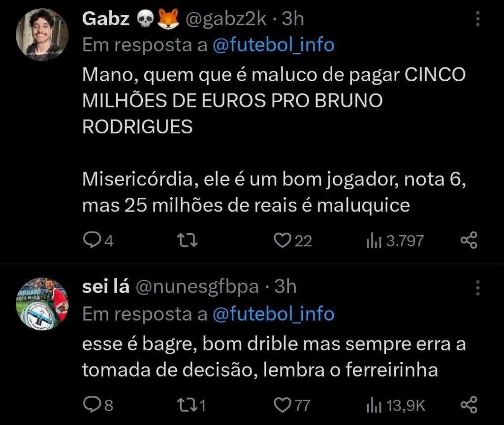Click the @gabz2k handle
504x425 pixels.
tap(227, 19)
